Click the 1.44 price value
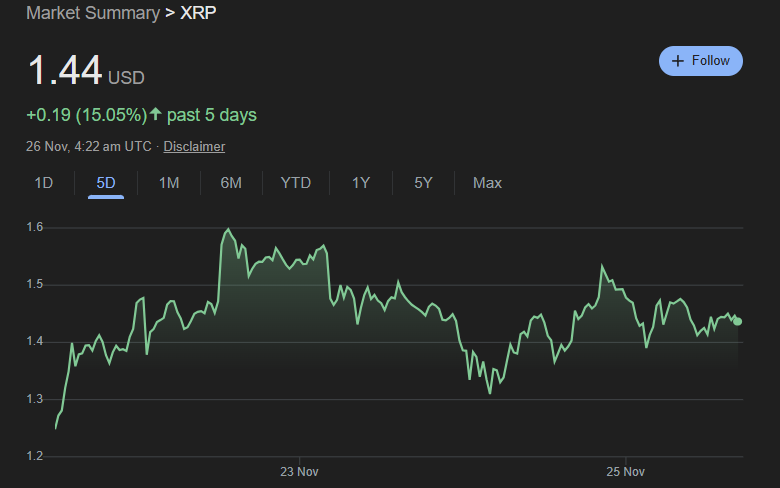 pyautogui.click(x=65, y=70)
